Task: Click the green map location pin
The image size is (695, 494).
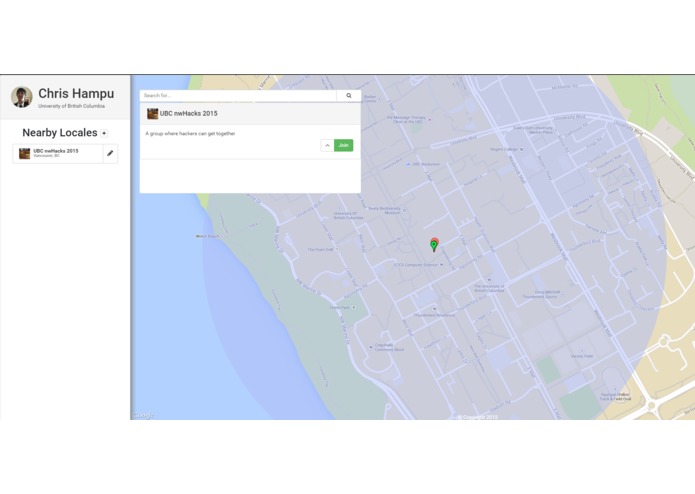Action: click(x=433, y=245)
